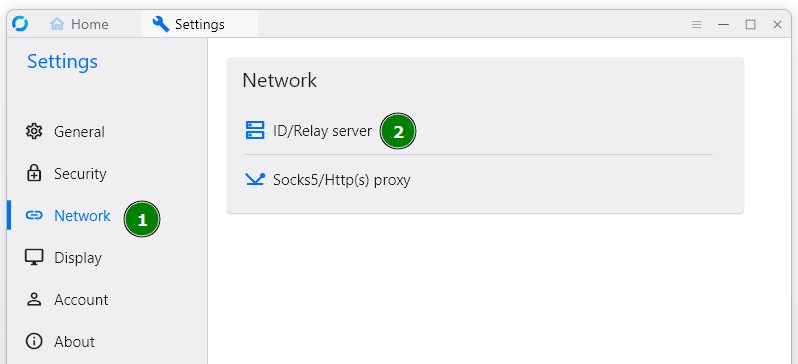Open General settings
The width and height of the screenshot is (798, 364).
pos(107,132)
